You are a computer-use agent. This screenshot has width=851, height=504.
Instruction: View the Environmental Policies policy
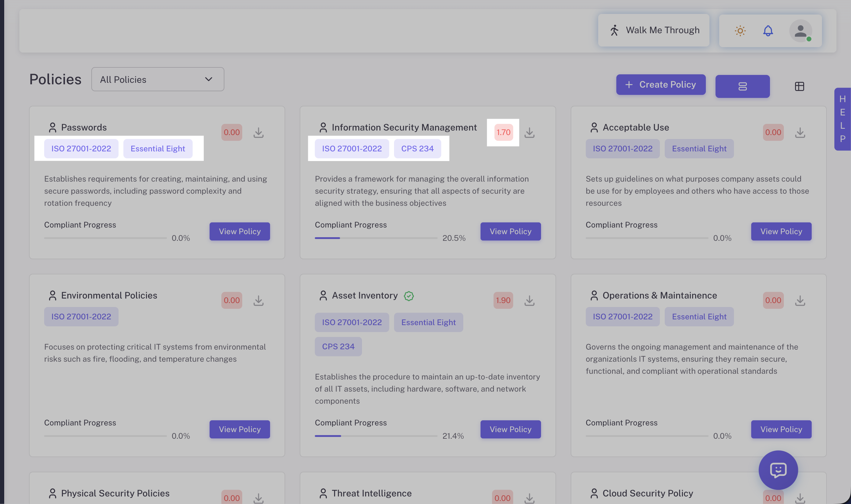pyautogui.click(x=240, y=429)
